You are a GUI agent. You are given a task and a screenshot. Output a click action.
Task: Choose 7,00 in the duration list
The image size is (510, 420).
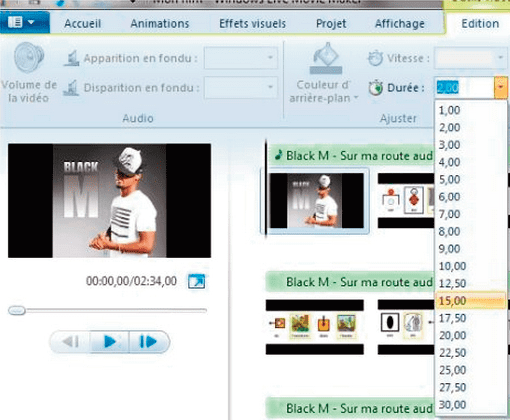click(471, 214)
